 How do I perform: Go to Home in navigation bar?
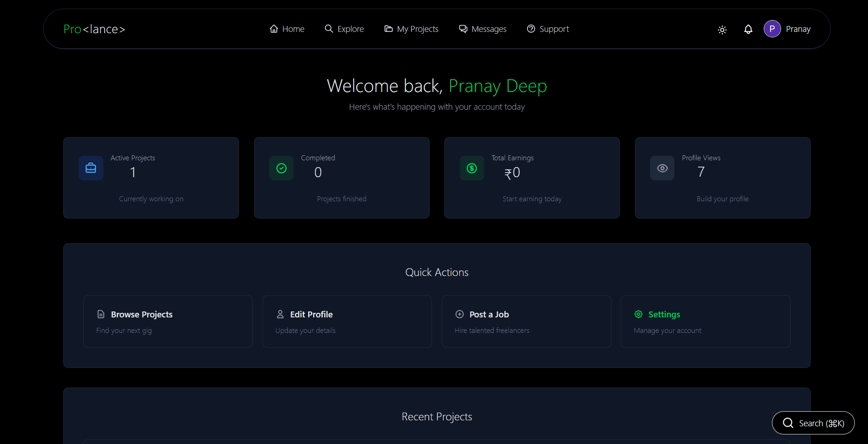(287, 29)
